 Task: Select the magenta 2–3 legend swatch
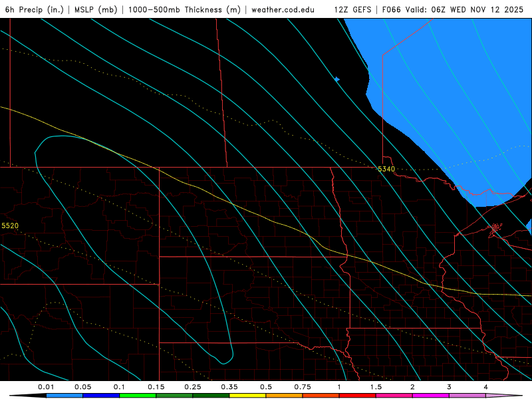tap(431, 396)
